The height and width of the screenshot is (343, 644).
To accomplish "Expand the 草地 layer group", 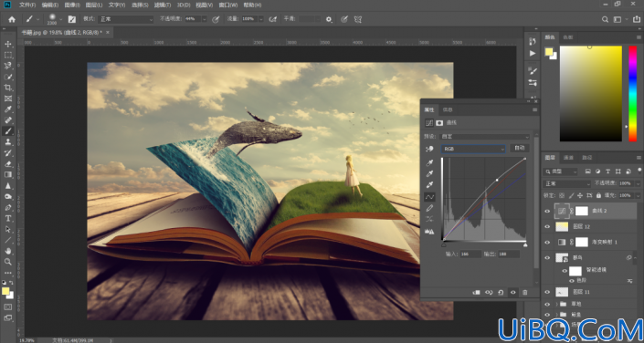I will (557, 304).
